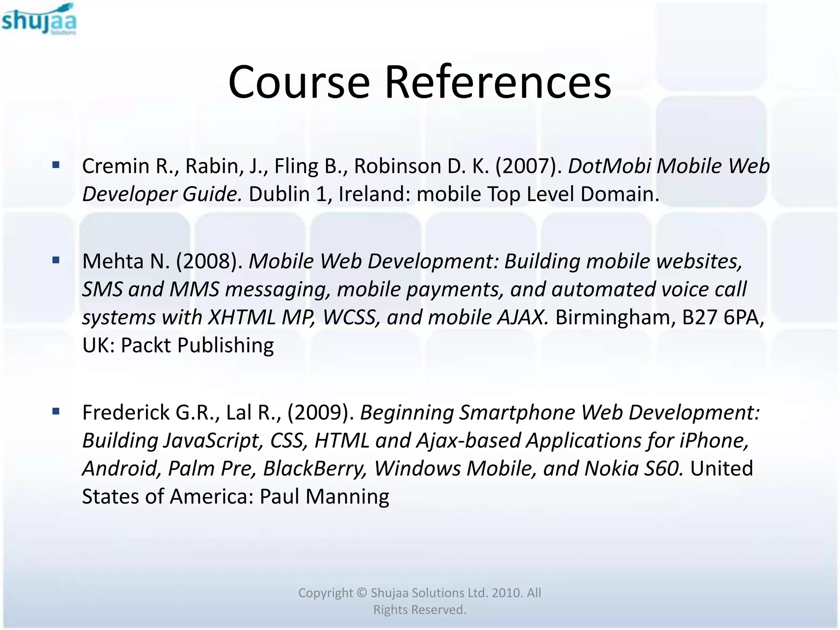Click 'Frederick G.R., Lal R., (2009).'
The width and height of the screenshot is (840, 630).
click(218, 413)
